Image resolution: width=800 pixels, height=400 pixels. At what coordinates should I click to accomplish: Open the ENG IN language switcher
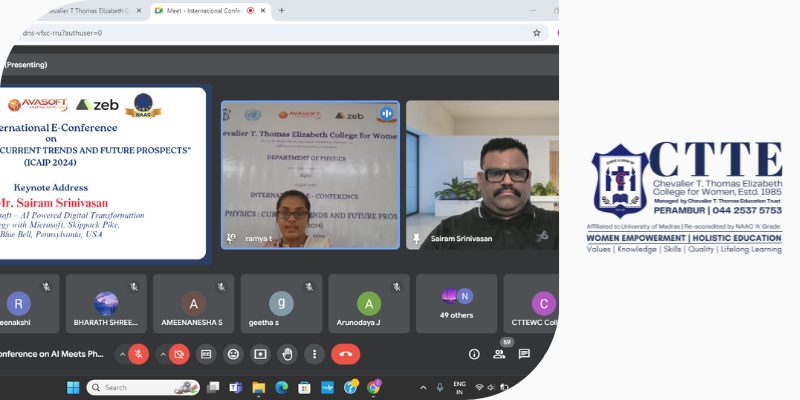(460, 388)
